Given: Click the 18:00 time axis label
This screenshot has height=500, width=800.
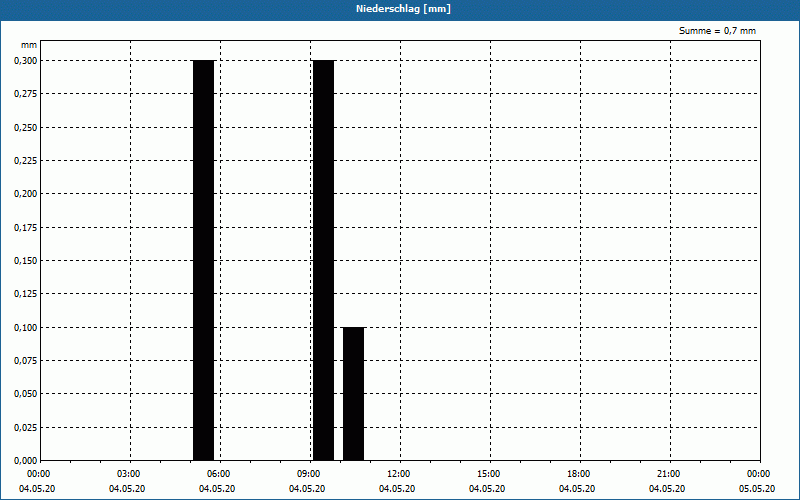Looking at the screenshot, I should tap(580, 474).
